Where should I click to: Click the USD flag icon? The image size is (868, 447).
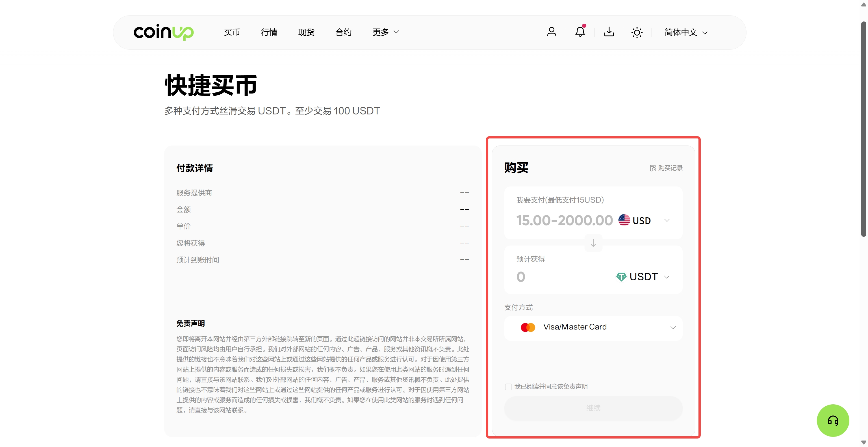[x=624, y=220]
